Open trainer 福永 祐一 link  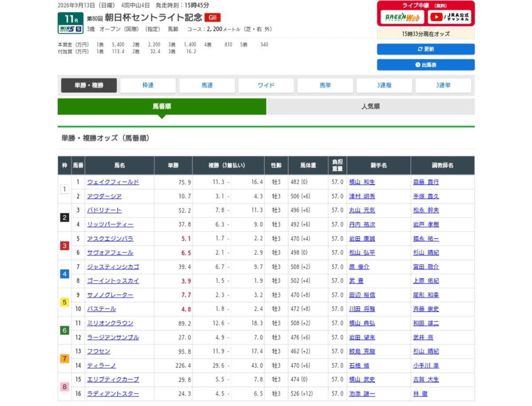click(426, 239)
